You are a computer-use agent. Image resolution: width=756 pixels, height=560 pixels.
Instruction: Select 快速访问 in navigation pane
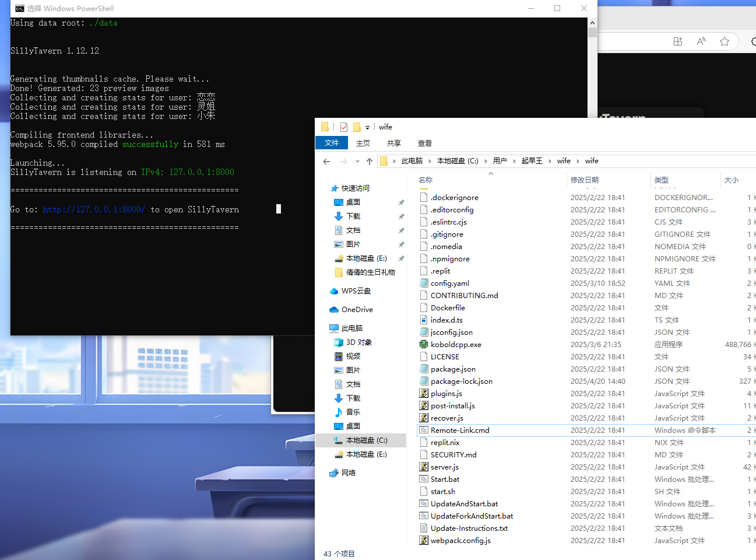point(350,188)
